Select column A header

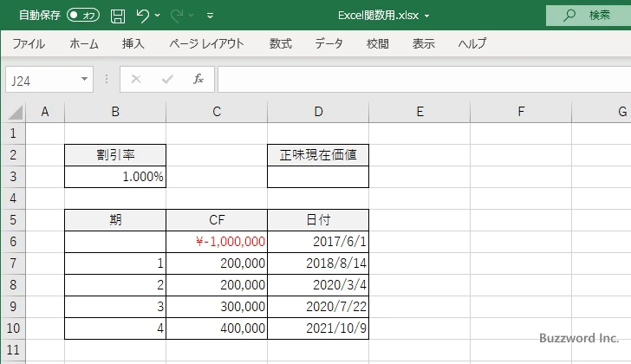45,112
